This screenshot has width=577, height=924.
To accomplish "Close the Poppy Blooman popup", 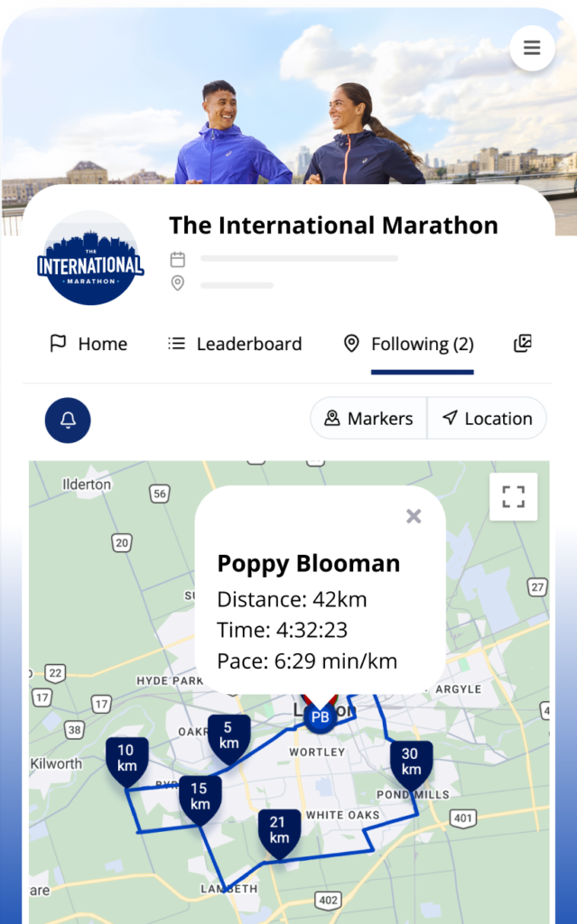I will coord(414,516).
